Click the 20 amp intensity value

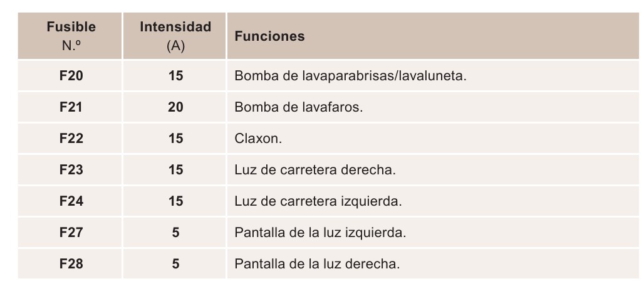[175, 107]
